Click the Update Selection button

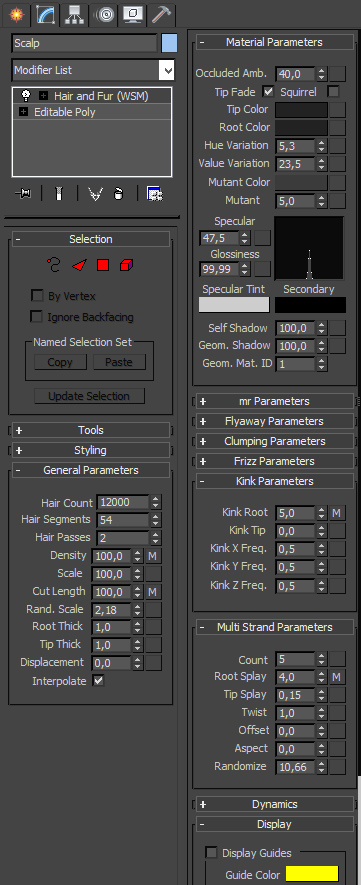89,396
